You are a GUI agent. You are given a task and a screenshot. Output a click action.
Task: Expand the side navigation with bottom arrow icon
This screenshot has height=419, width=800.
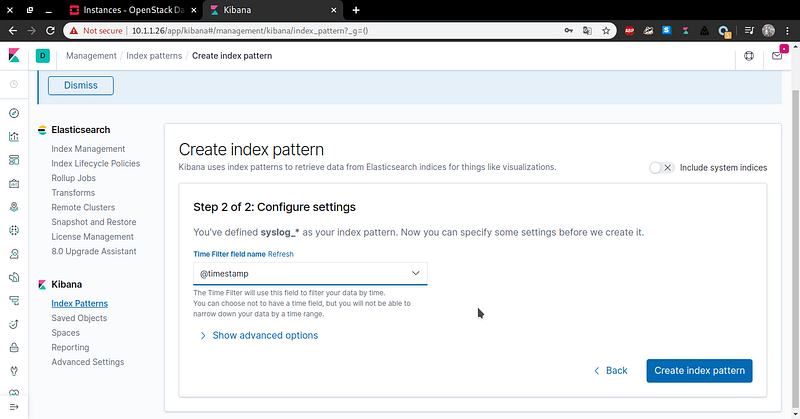(14, 407)
